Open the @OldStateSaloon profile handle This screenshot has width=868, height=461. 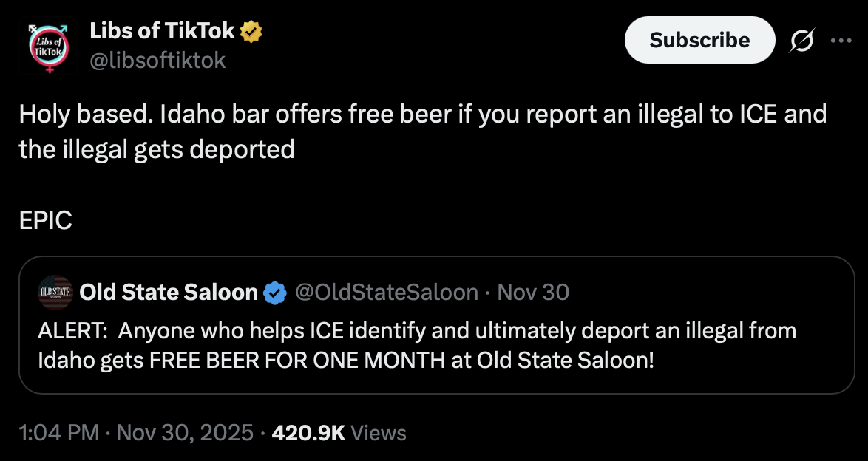385,292
